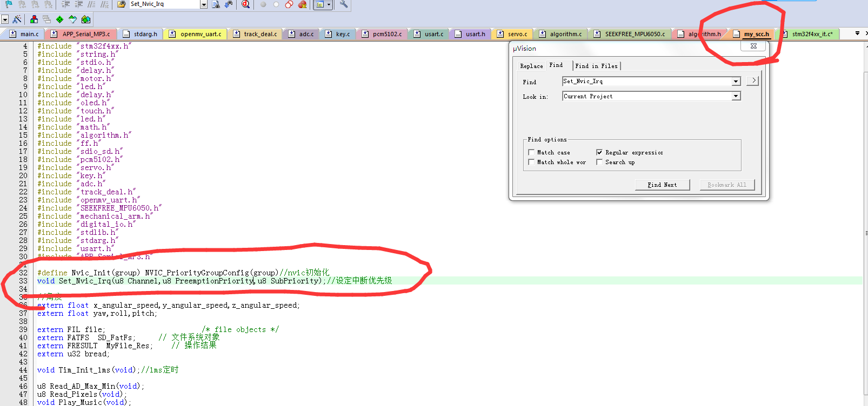Open the stm32f4xx_it.c* editor tab

point(807,34)
